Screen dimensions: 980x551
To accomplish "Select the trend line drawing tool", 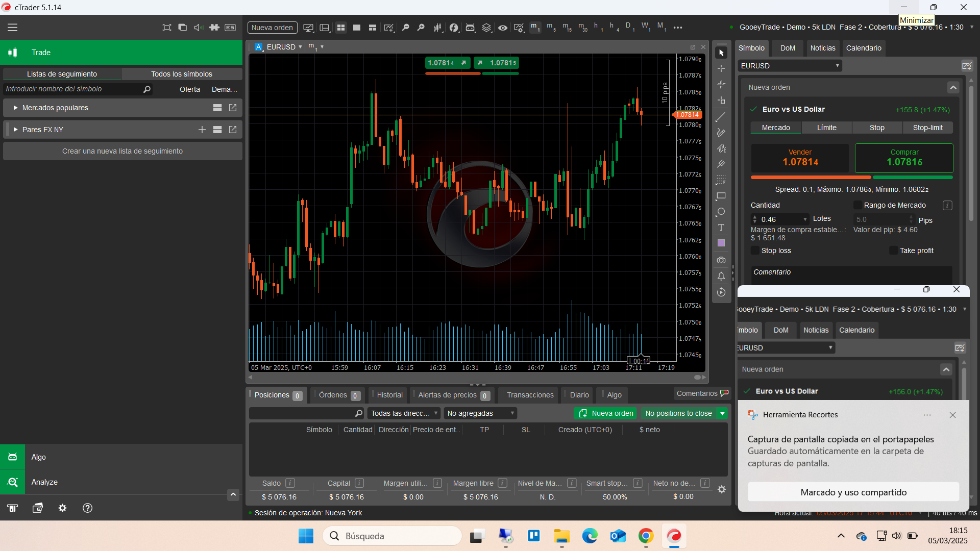I will click(x=721, y=117).
